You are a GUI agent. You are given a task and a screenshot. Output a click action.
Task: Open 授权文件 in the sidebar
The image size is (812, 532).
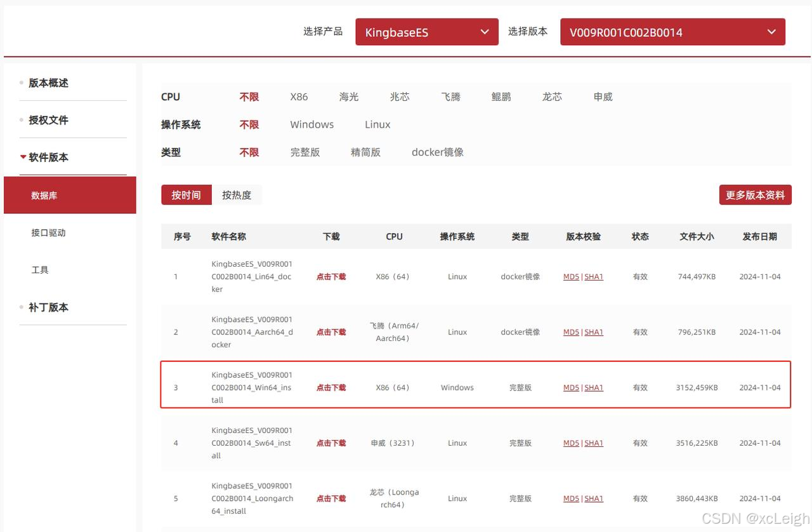[48, 120]
